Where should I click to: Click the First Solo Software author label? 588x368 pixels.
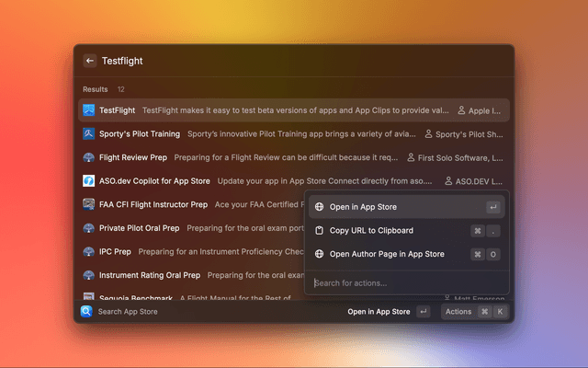(x=454, y=157)
